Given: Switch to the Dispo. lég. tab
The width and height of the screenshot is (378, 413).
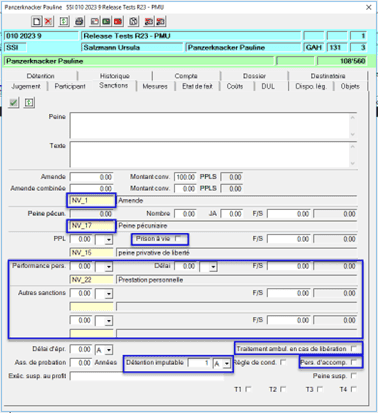Looking at the screenshot, I should (x=311, y=86).
